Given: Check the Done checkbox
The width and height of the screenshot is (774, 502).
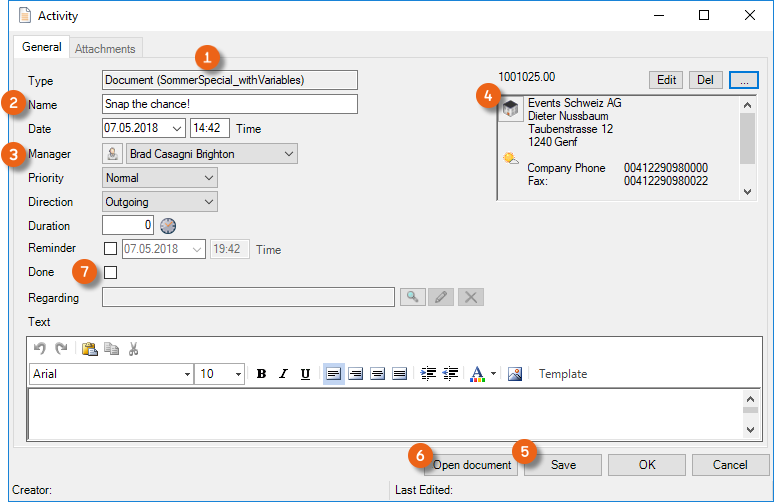Looking at the screenshot, I should [111, 272].
